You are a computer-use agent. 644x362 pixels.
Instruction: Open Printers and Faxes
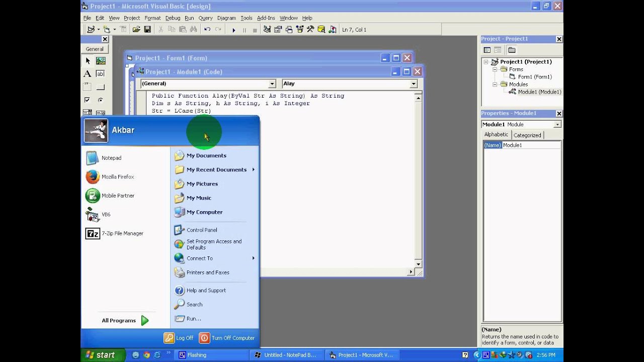click(x=202, y=273)
